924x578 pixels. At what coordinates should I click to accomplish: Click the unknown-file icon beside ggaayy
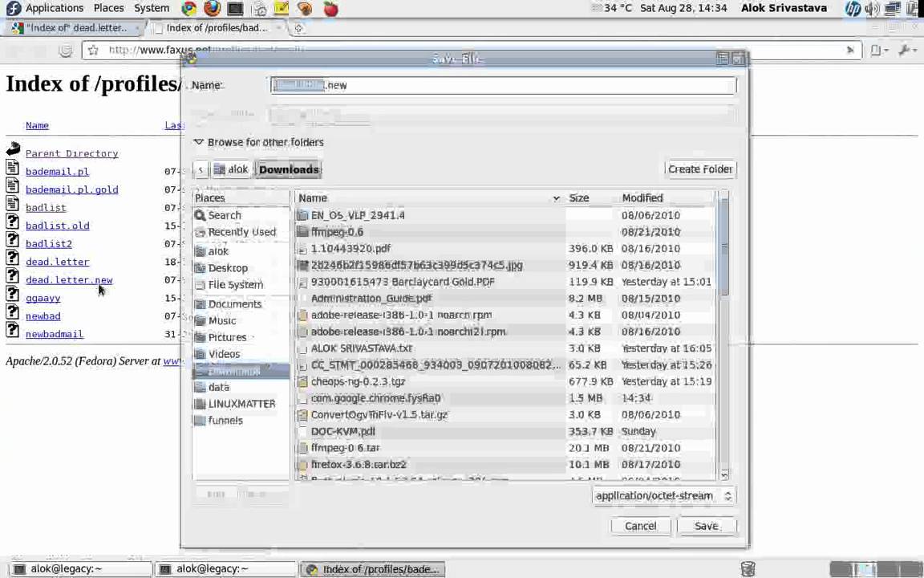tap(12, 294)
